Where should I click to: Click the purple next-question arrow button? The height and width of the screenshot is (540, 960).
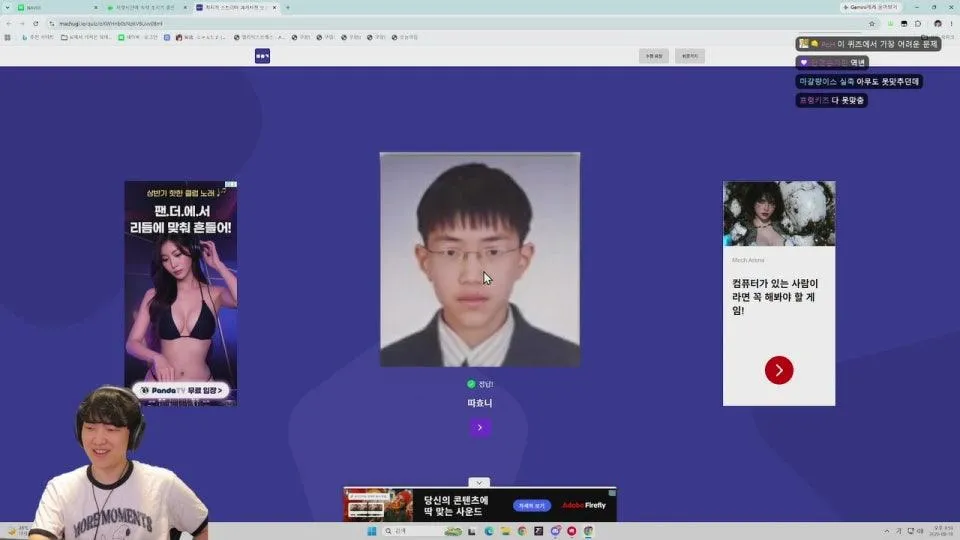[479, 427]
